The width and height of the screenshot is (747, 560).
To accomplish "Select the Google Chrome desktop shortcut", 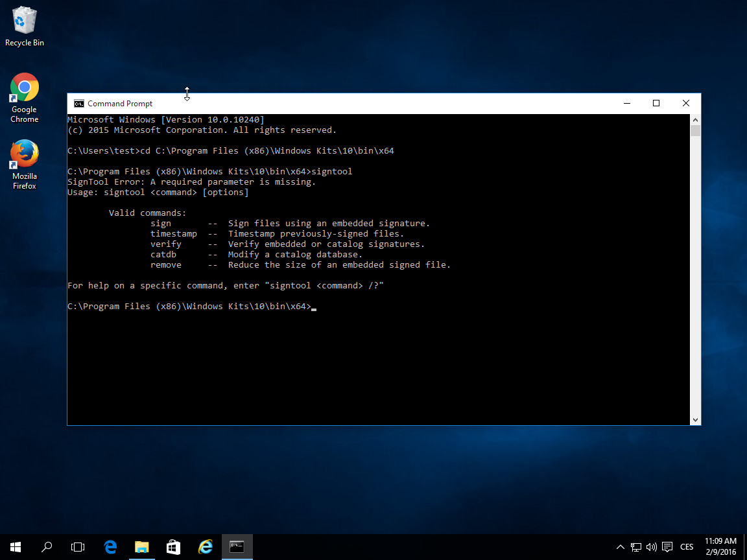I will click(x=24, y=97).
